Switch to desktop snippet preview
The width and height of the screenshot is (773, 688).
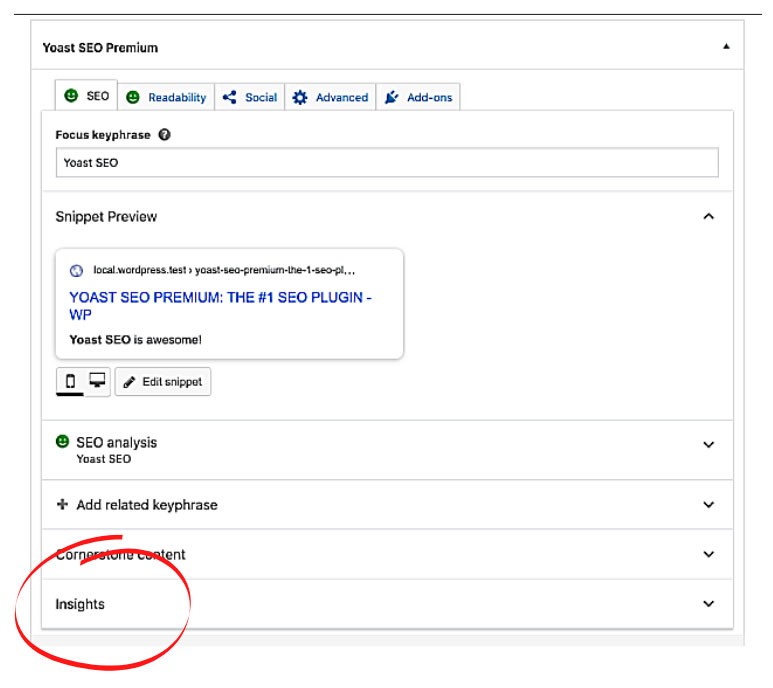(97, 381)
